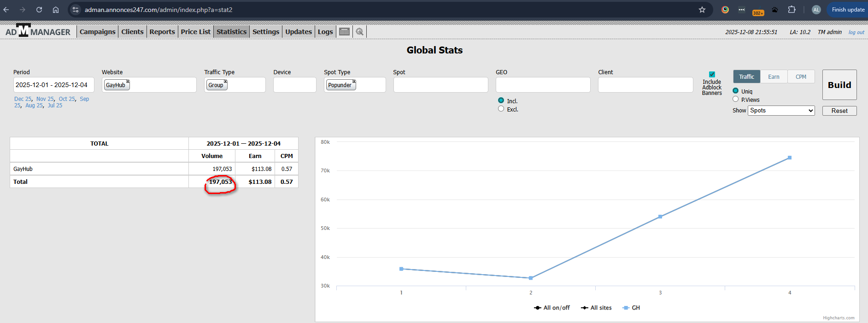Open the browser Extensions puzzle icon
Screen dimensions: 868x323
click(x=792, y=10)
